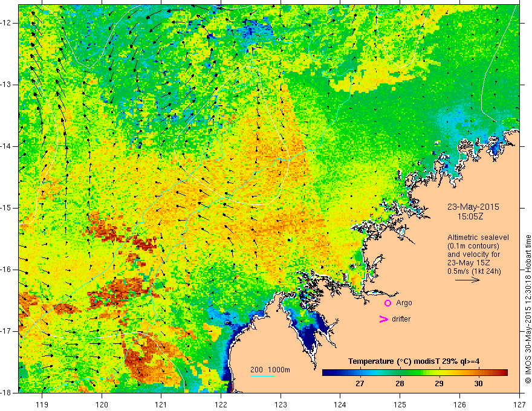The width and height of the screenshot is (532, 411).
Task: Click the 30 value on the temperature scale
Action: coord(478,384)
